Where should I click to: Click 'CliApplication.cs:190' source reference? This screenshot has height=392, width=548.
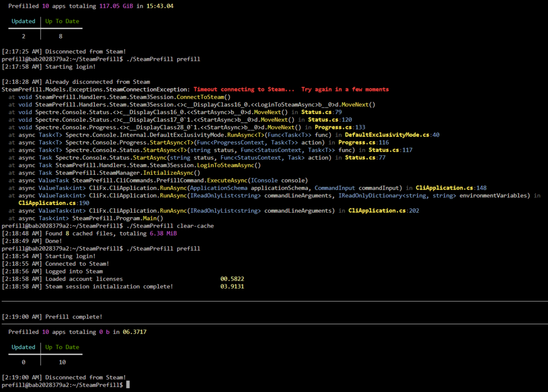coord(54,203)
